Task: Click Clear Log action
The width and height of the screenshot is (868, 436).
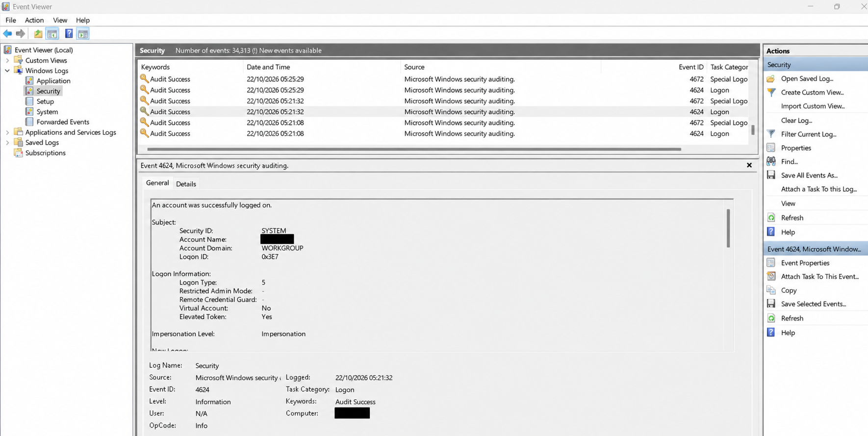Action: click(796, 120)
